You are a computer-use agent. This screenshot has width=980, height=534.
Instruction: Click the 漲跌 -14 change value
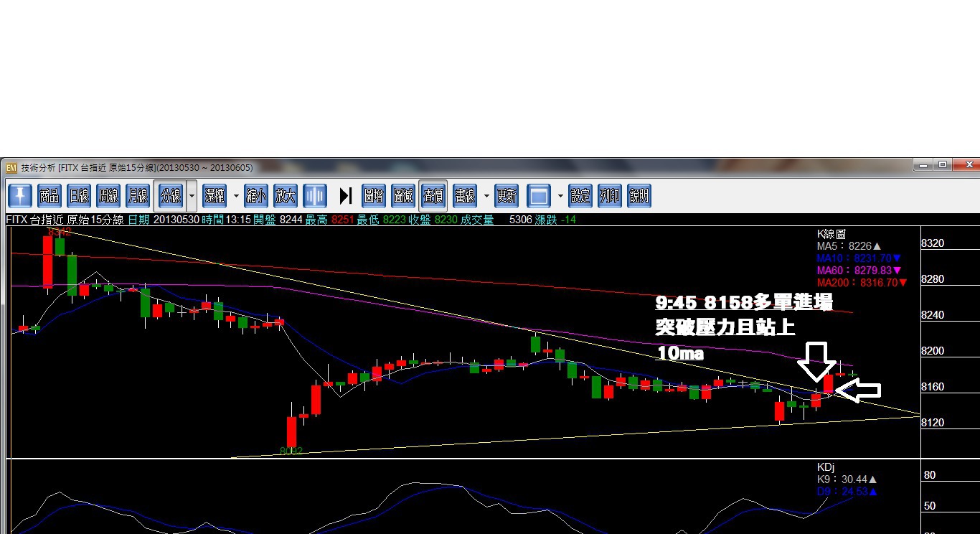[x=556, y=220]
